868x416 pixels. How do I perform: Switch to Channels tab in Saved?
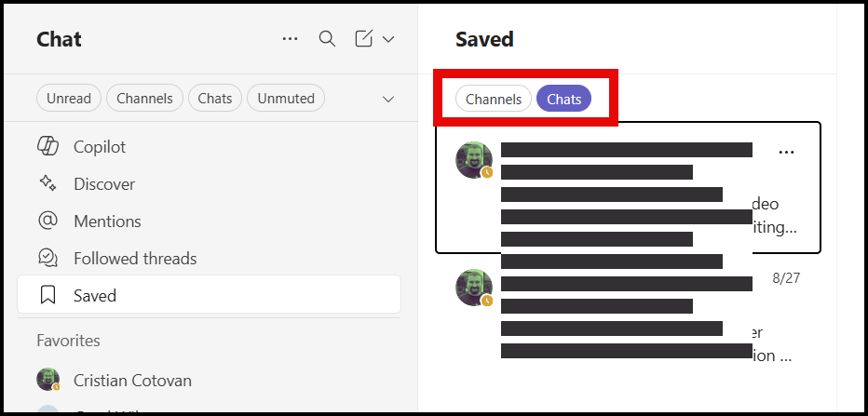pos(494,99)
